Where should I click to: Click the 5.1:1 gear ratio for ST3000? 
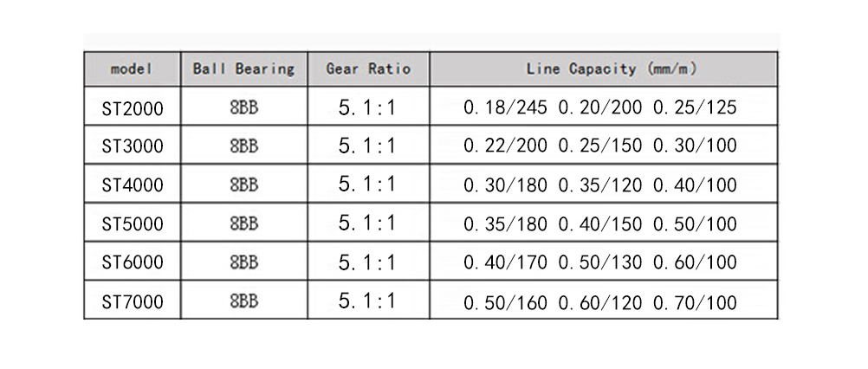367,146
